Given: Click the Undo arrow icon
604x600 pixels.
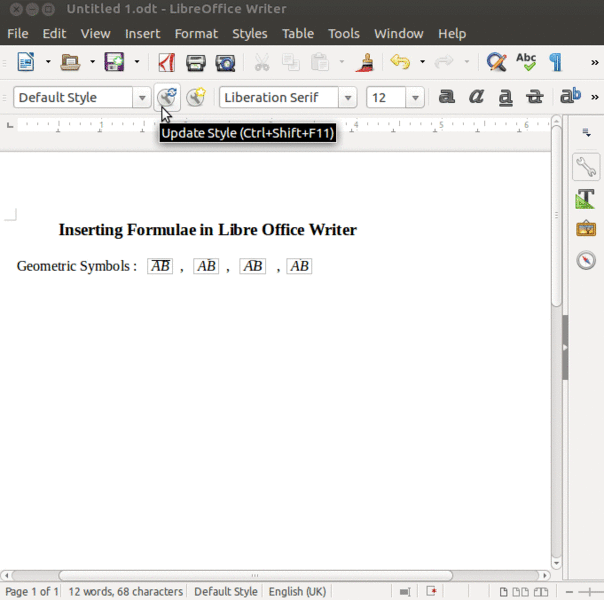Looking at the screenshot, I should 400,62.
